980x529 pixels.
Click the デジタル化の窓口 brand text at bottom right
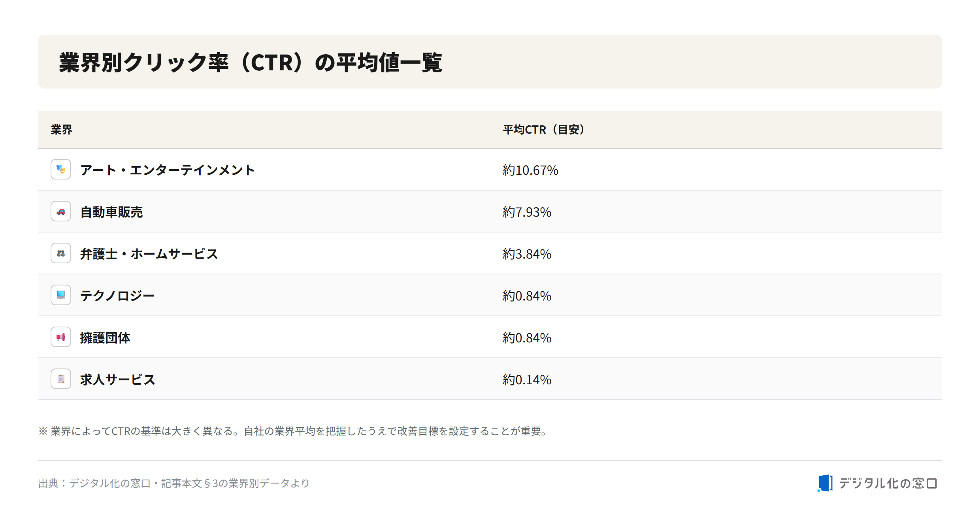[888, 483]
